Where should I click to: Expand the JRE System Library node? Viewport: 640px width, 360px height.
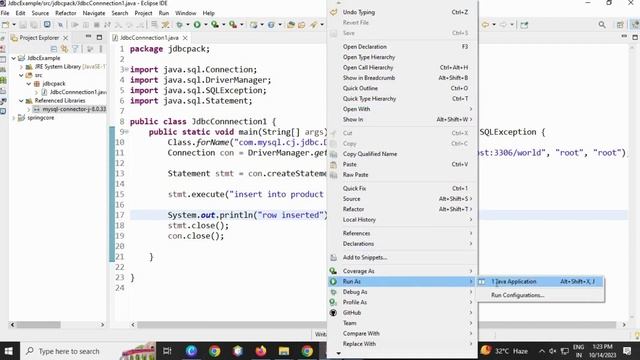click(x=21, y=67)
